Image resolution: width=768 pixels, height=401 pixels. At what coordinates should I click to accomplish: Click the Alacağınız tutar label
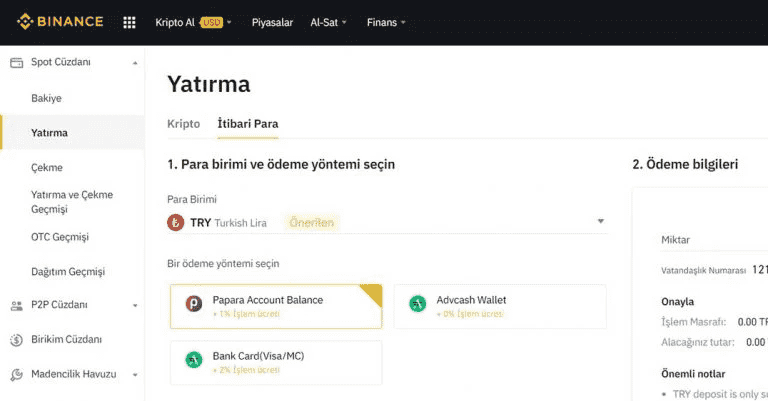(x=698, y=343)
